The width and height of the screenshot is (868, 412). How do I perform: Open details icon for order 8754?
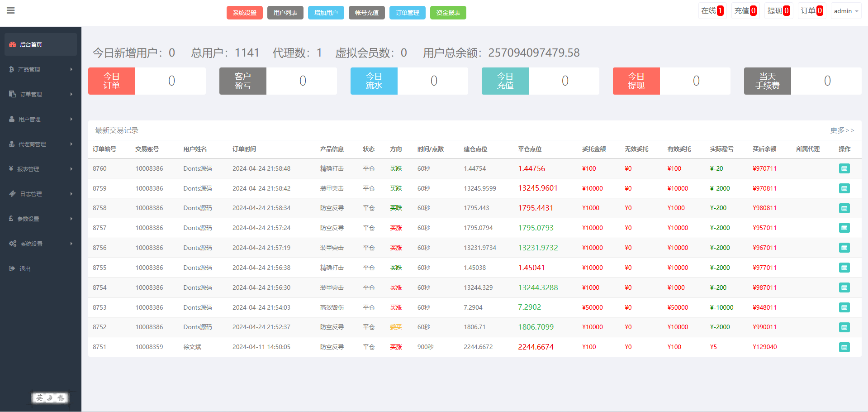pyautogui.click(x=844, y=287)
